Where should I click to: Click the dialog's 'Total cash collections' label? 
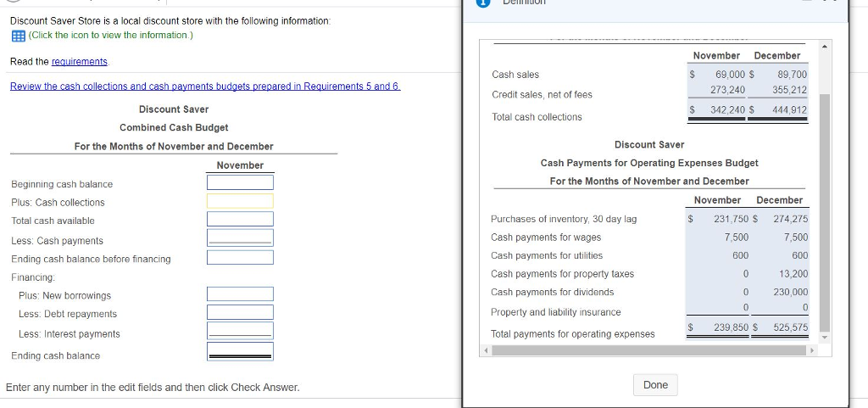click(537, 117)
